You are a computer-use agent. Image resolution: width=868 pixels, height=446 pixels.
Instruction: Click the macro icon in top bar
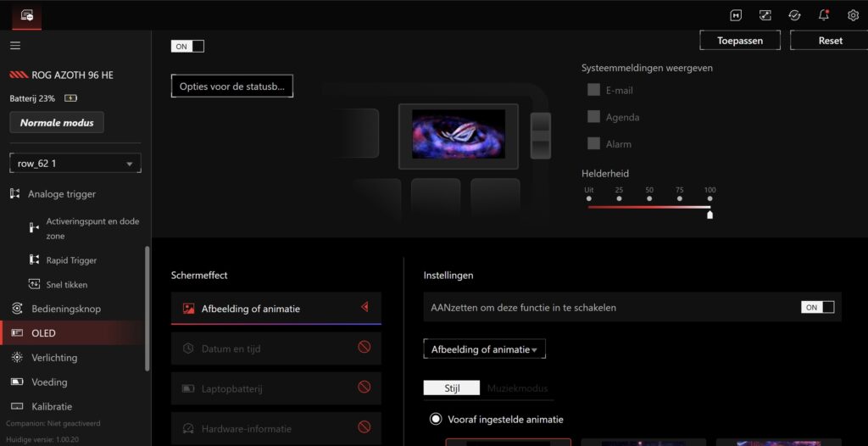click(737, 15)
